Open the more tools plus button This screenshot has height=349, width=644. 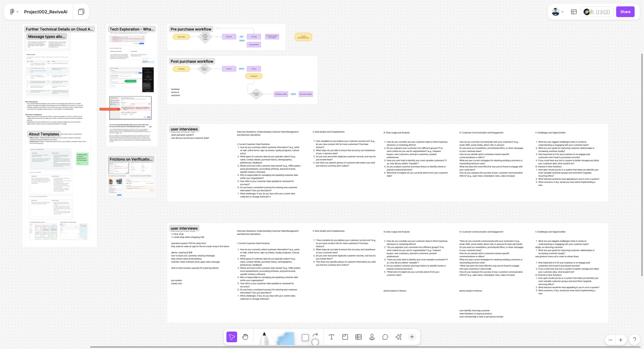click(x=412, y=337)
